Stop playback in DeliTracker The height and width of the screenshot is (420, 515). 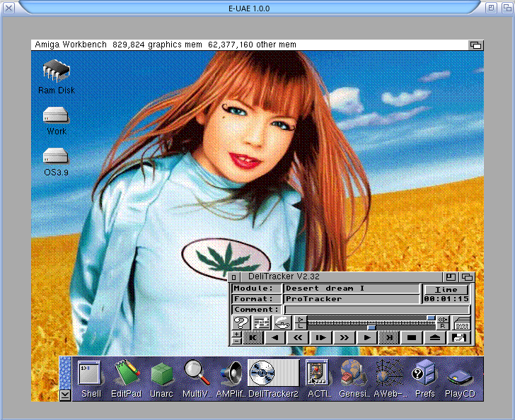412,337
